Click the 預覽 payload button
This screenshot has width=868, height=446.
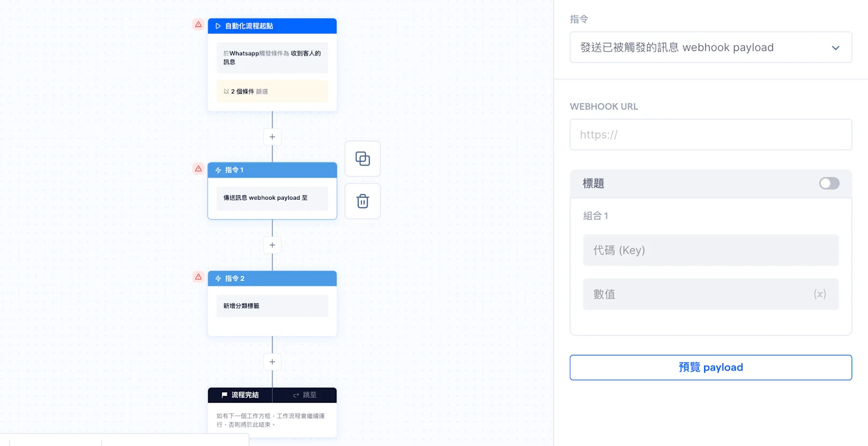tap(710, 367)
